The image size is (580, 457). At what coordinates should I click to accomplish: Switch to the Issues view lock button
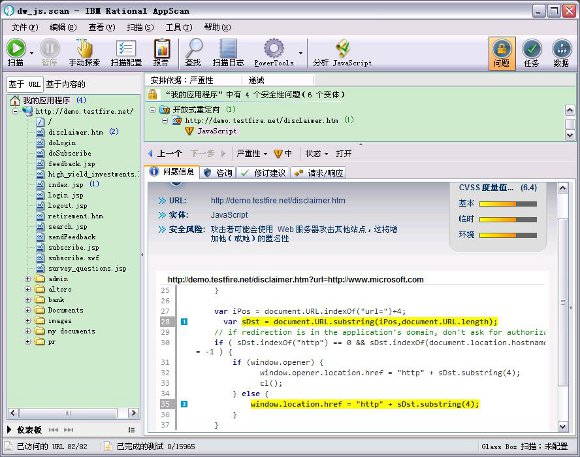click(x=502, y=53)
